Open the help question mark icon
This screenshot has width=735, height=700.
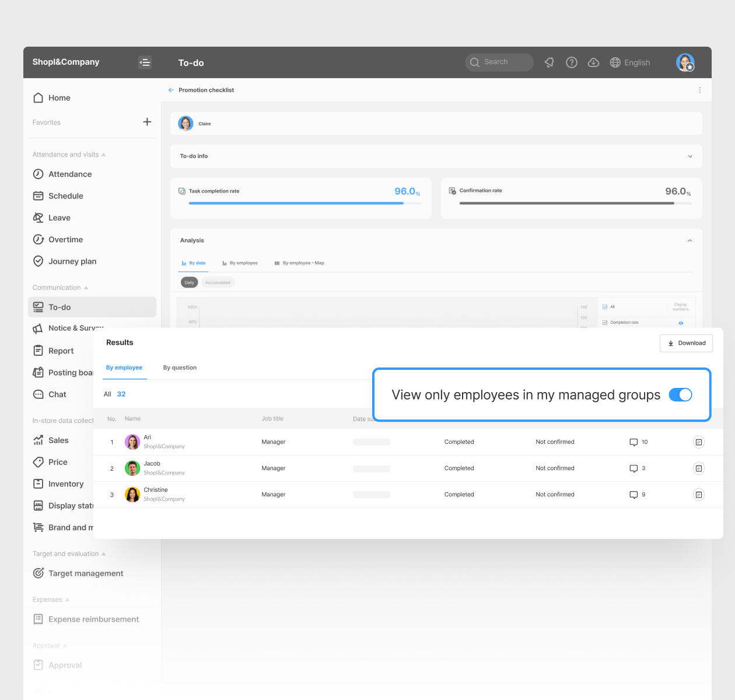pyautogui.click(x=572, y=62)
